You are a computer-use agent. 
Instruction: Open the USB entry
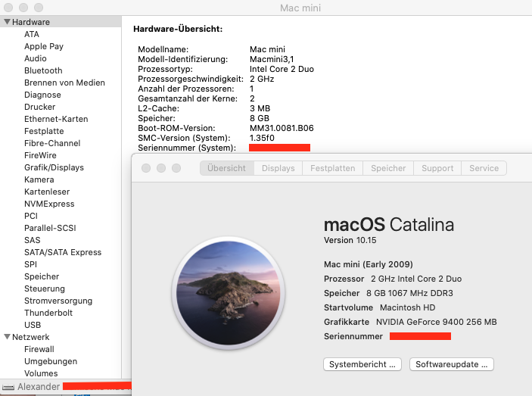pos(33,325)
